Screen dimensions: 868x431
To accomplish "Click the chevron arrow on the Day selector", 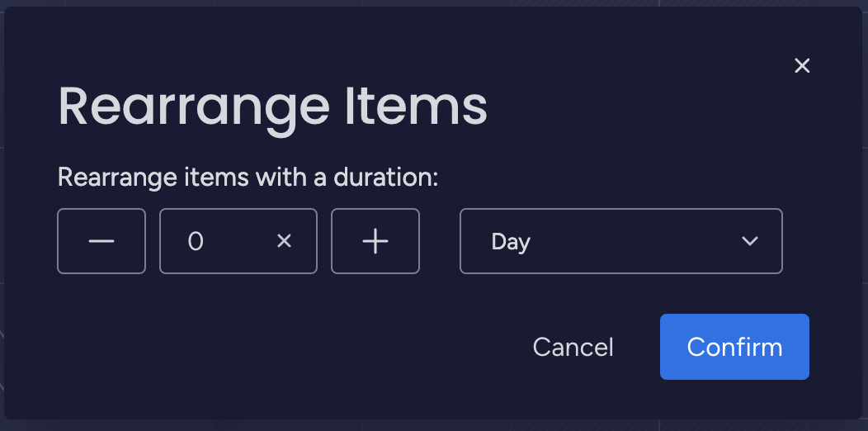I will 749,241.
